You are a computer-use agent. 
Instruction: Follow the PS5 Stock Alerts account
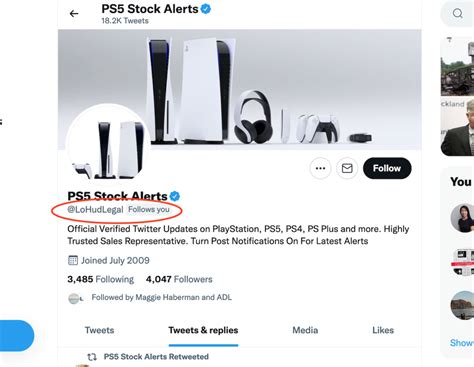click(x=387, y=168)
